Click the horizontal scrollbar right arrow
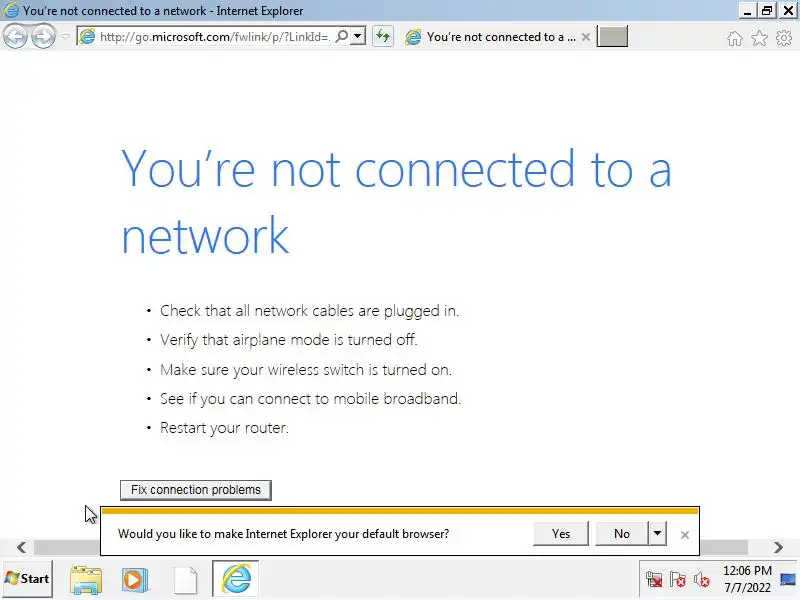Viewport: 800px width, 600px height. [778, 547]
